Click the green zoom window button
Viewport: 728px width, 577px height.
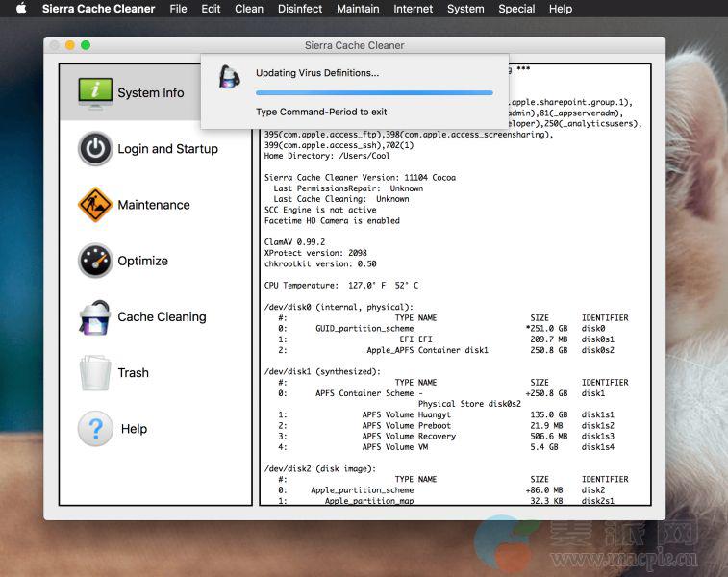point(86,45)
